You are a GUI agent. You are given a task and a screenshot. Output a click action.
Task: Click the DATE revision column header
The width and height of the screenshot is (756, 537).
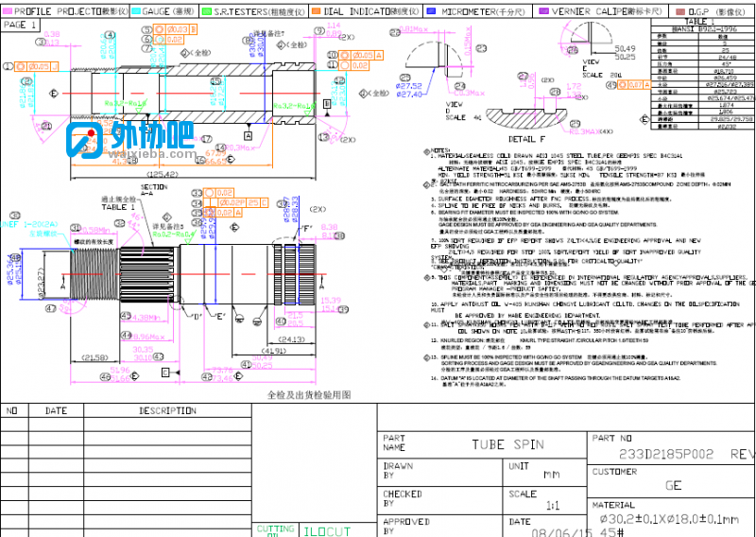click(56, 410)
